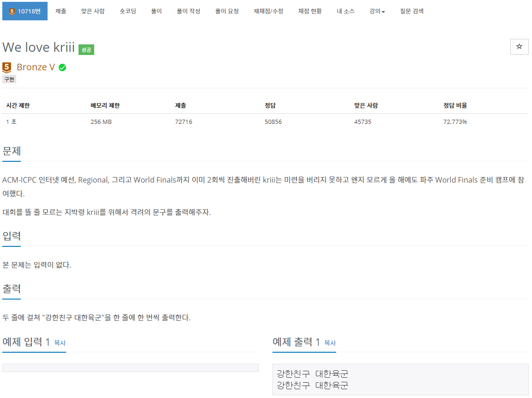Copy sample input via 복사 link
Screen dimensions: 532x398
coord(60,343)
